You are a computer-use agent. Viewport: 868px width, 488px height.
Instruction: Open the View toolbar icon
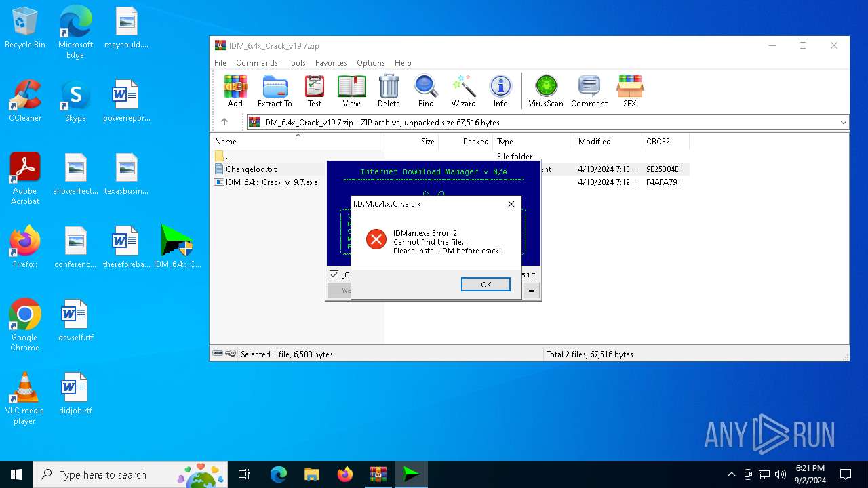pyautogui.click(x=351, y=91)
